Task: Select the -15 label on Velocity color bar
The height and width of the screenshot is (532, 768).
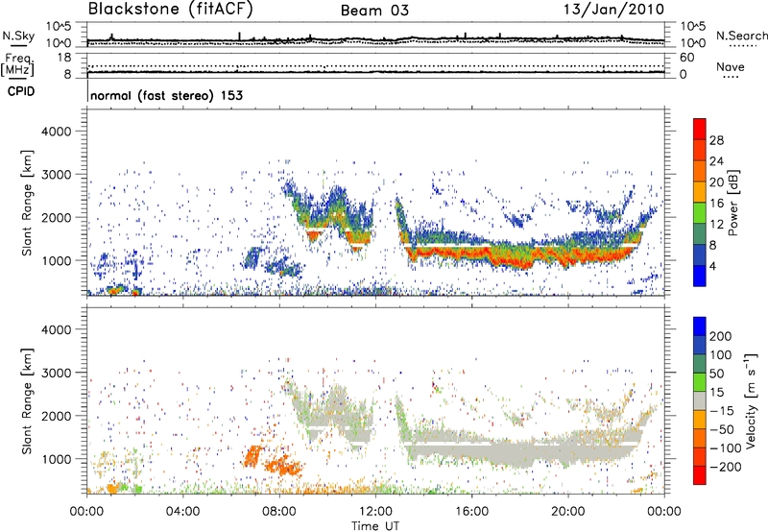Action: 721,411
